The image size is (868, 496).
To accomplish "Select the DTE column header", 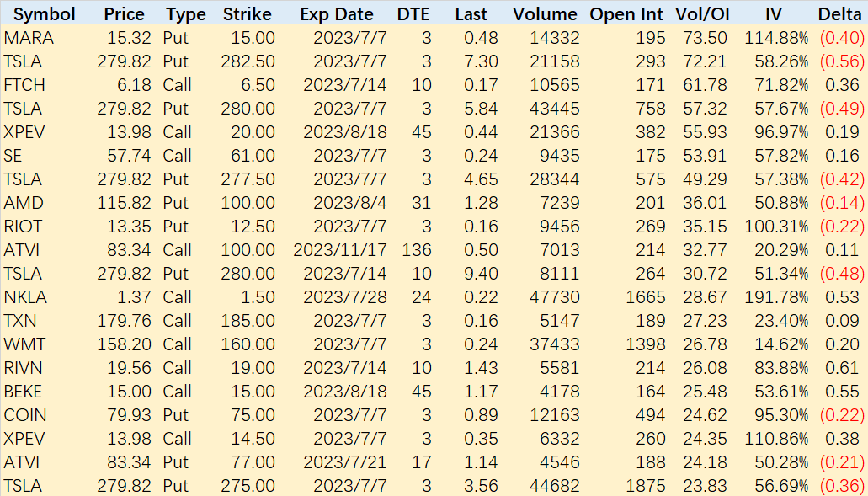I will (413, 13).
